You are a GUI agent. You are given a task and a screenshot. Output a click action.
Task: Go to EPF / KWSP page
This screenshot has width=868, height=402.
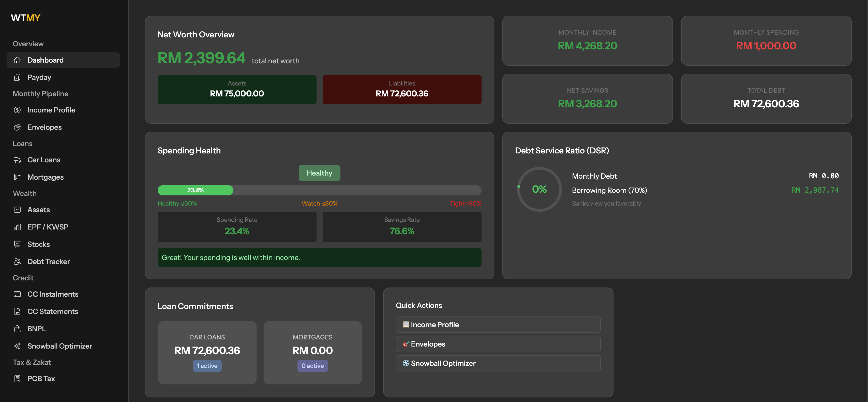63,227
